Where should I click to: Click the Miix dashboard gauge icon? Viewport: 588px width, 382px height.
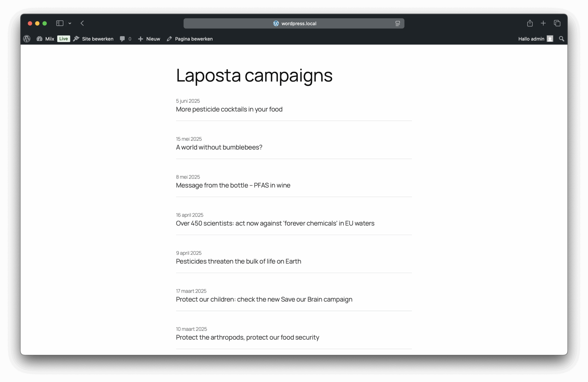(39, 39)
